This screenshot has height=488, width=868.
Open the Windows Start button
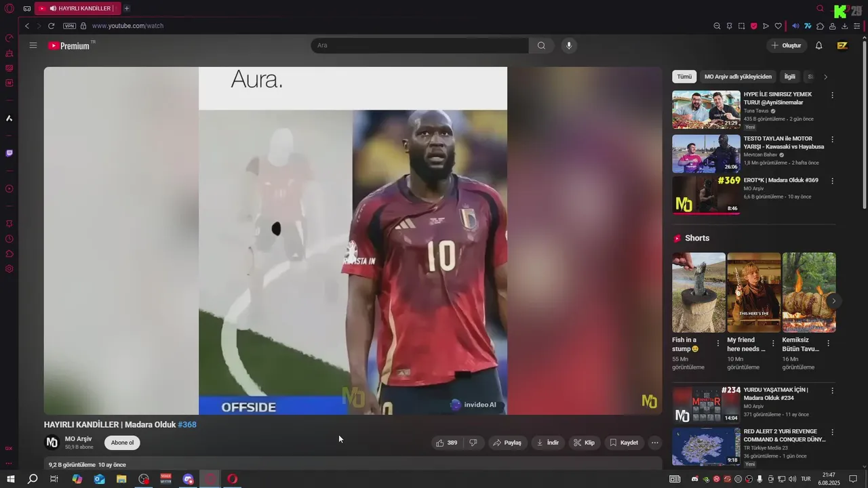(x=11, y=479)
